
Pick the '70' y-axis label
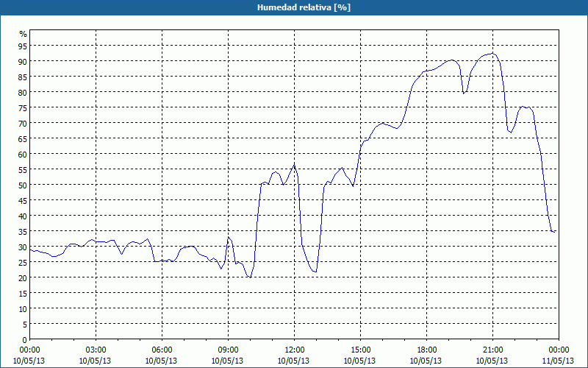[x=23, y=123]
